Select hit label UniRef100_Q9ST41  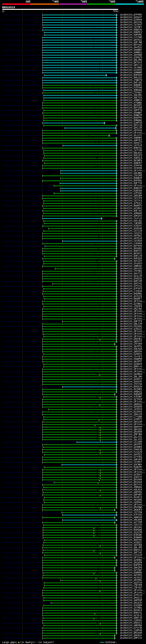pos(131,284)
